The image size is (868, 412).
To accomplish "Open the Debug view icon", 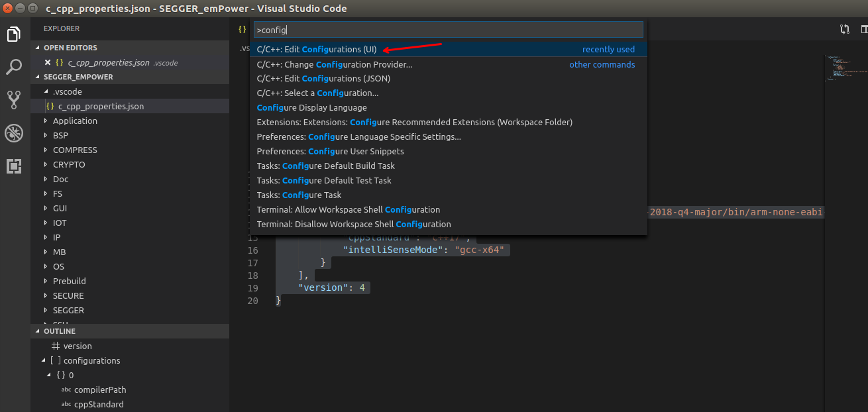I will [14, 133].
